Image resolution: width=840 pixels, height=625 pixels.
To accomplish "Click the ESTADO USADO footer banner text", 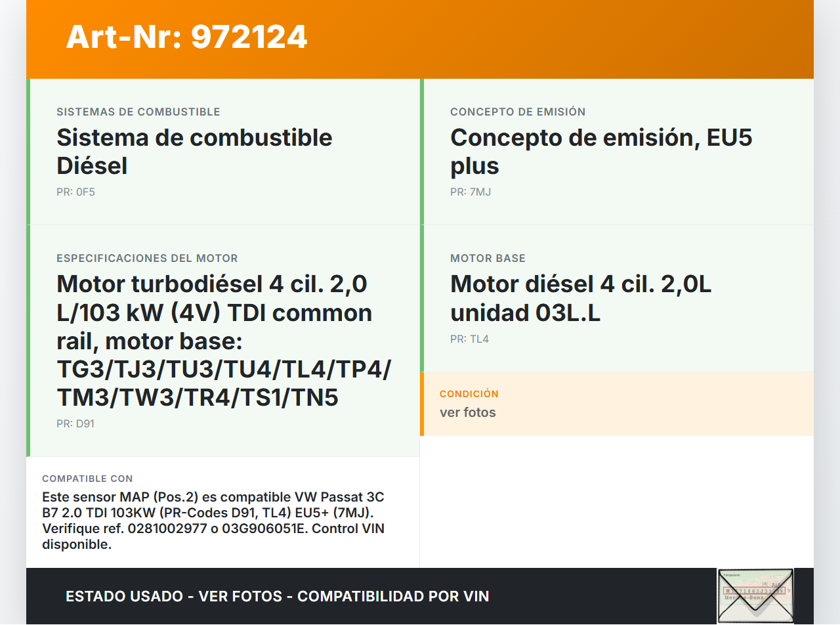I will click(278, 597).
